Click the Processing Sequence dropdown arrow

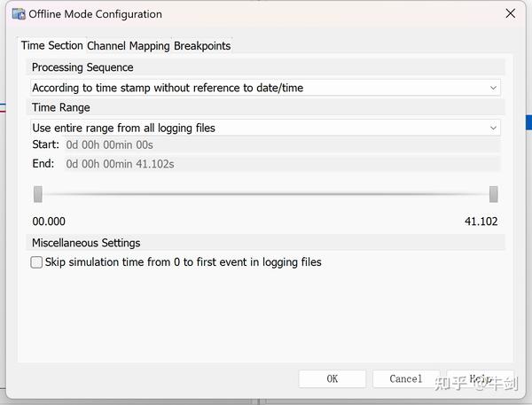point(493,89)
